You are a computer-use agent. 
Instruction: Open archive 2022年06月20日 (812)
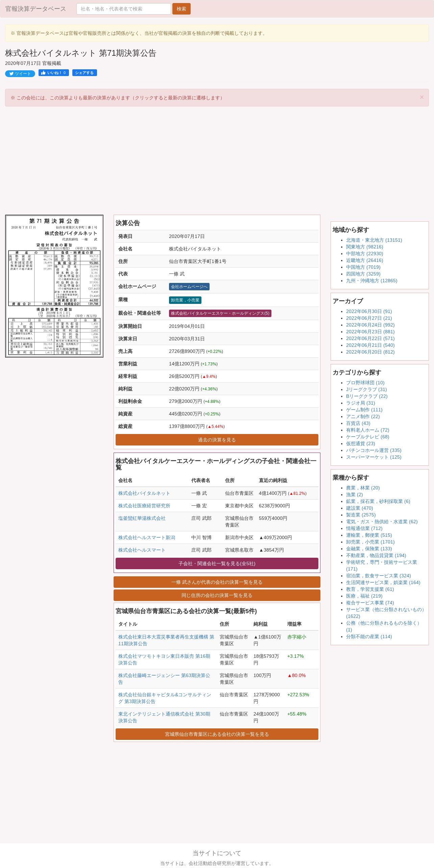370,352
